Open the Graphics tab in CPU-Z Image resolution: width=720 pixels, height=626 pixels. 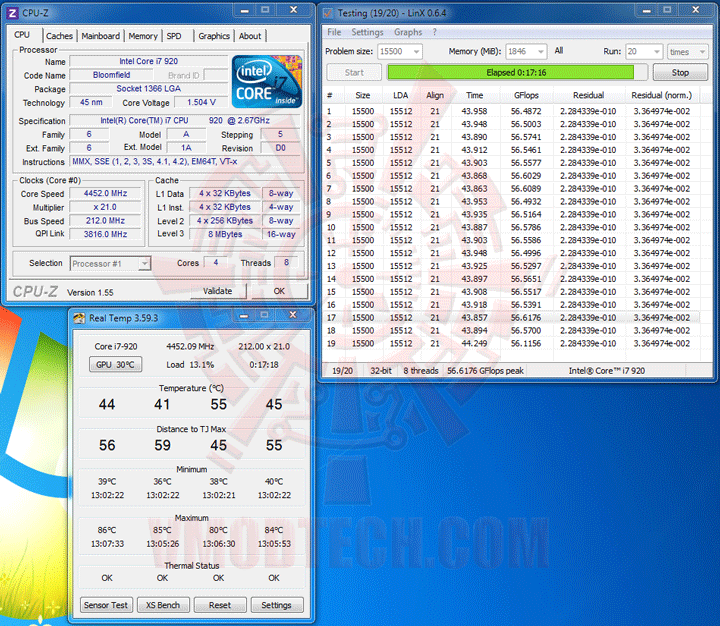pos(214,36)
